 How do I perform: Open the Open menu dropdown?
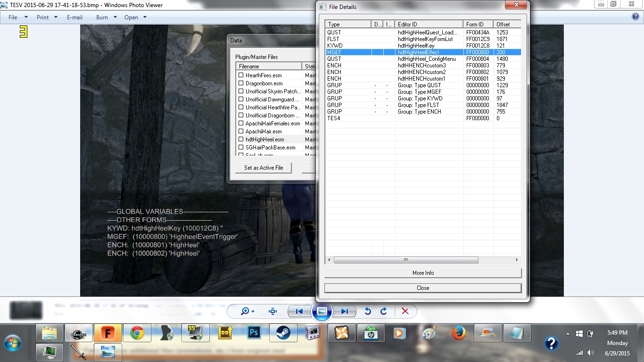click(135, 17)
